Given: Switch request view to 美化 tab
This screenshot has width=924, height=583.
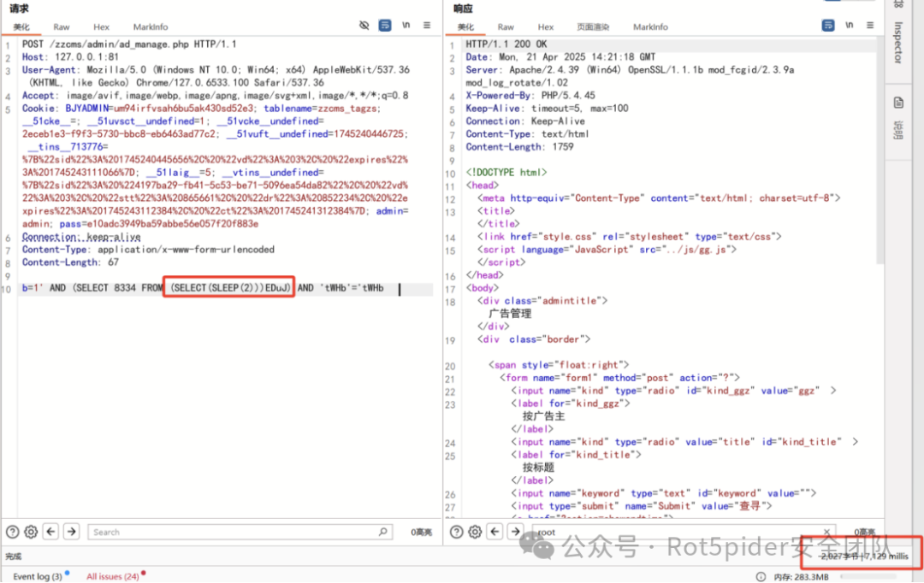Looking at the screenshot, I should pyautogui.click(x=21, y=27).
